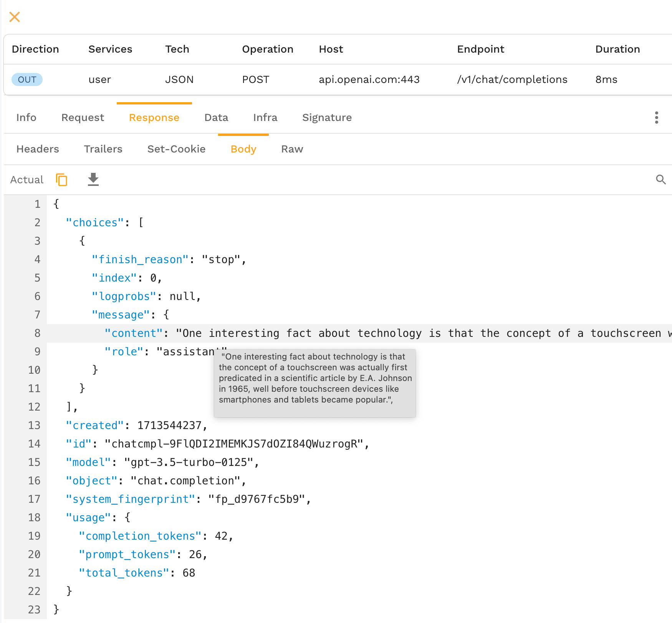Click line number 18 in the gutter
This screenshot has width=672, height=623.
pos(34,517)
